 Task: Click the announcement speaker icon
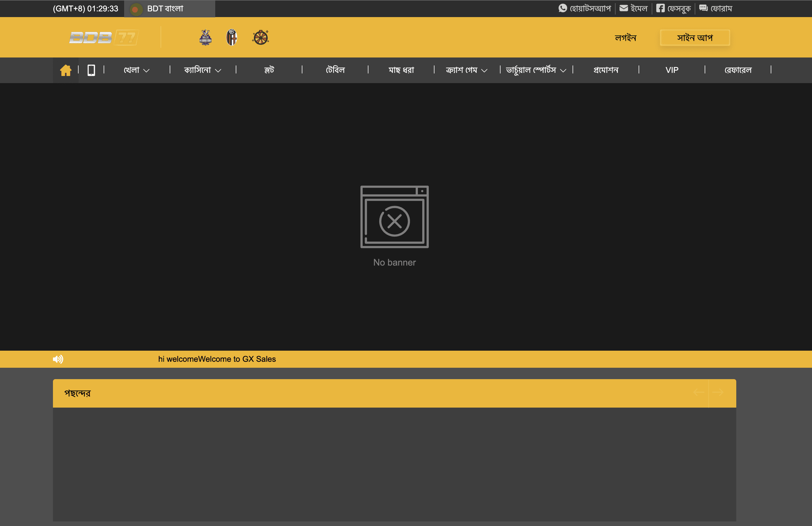pos(58,359)
